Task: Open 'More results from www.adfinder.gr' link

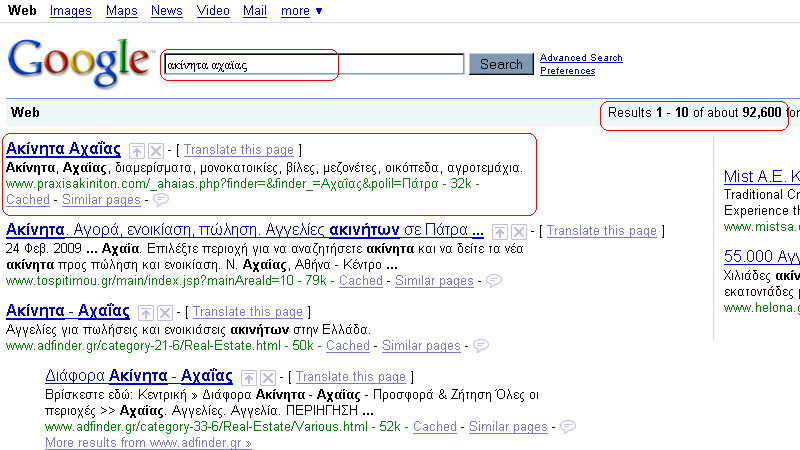Action: pyautogui.click(x=148, y=442)
